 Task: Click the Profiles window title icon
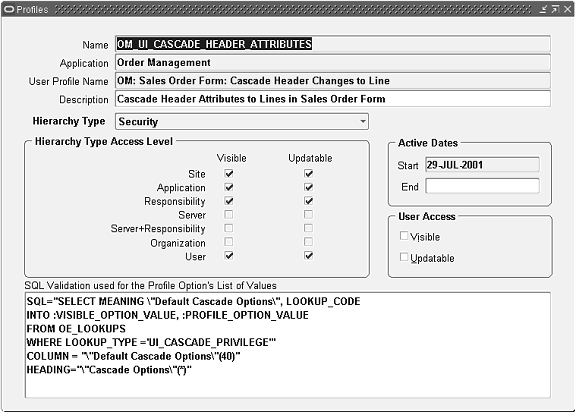(x=9, y=9)
